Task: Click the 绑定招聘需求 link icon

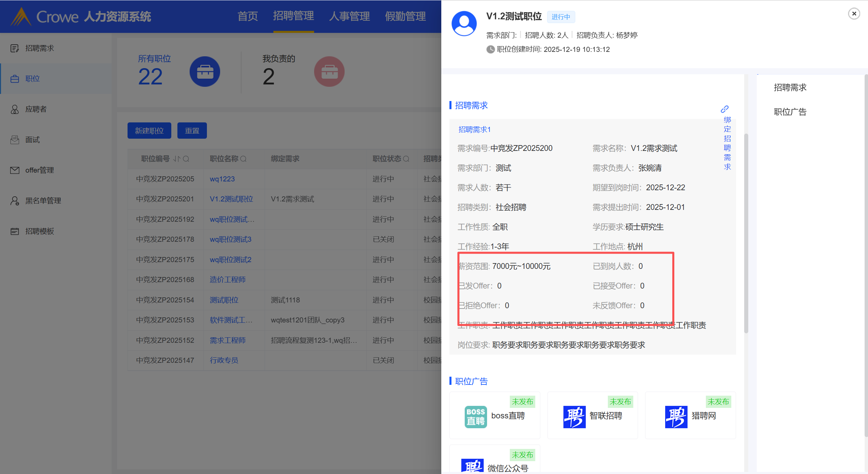Action: click(725, 109)
